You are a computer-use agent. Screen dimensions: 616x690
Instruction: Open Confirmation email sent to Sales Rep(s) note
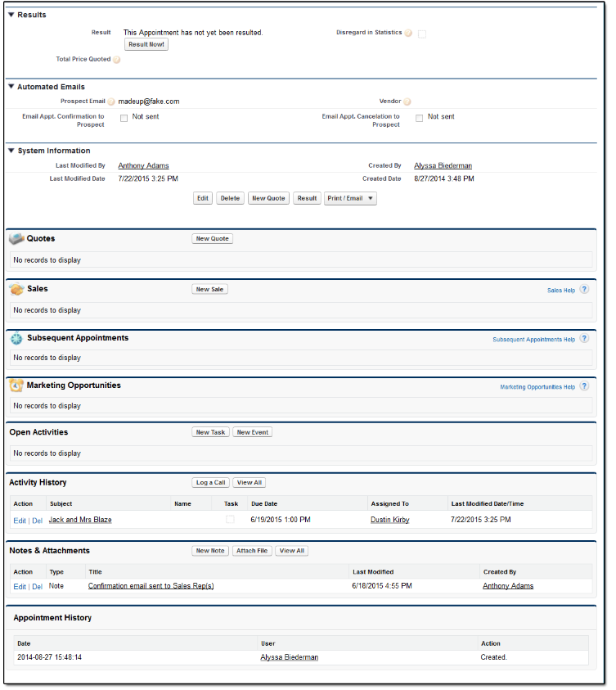[151, 586]
